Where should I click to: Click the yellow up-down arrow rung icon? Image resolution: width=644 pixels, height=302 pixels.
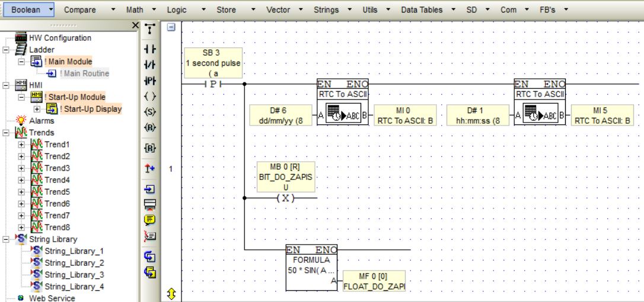click(x=171, y=294)
